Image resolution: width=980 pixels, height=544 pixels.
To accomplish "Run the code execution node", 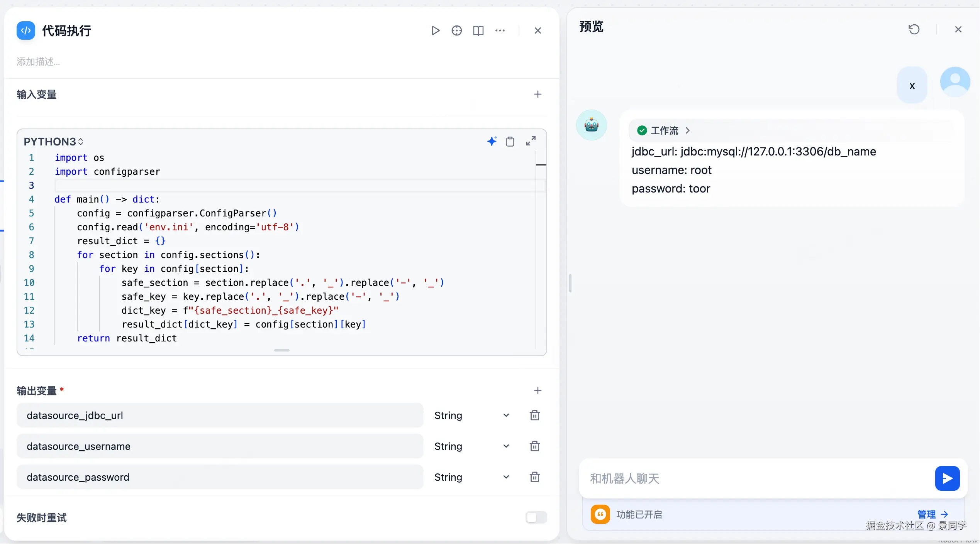I will click(435, 30).
